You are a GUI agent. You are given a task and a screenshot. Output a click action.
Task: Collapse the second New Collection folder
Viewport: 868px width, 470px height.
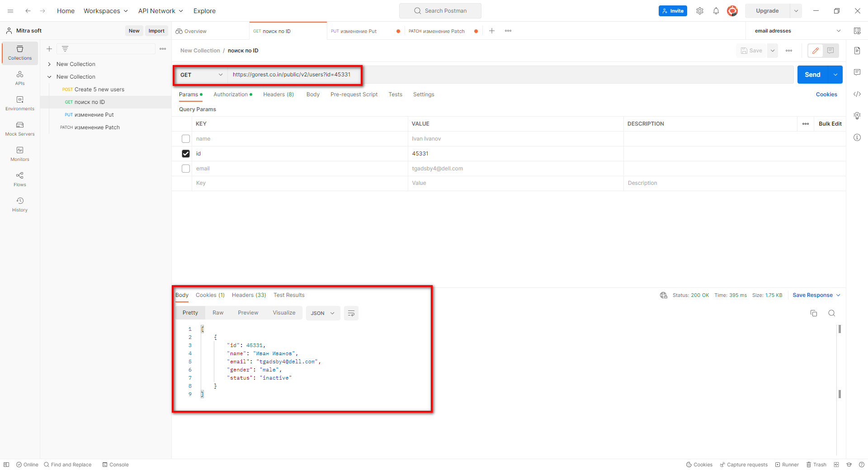pyautogui.click(x=49, y=77)
